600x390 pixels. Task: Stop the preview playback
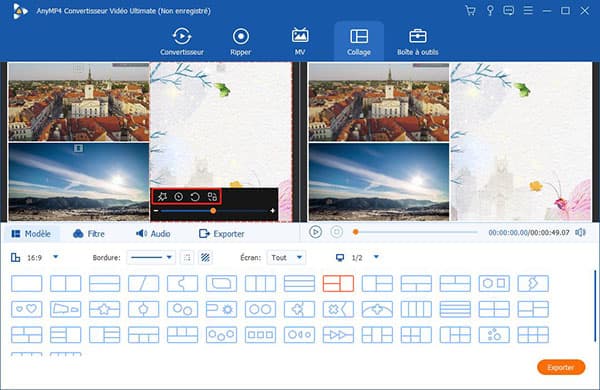tap(337, 232)
